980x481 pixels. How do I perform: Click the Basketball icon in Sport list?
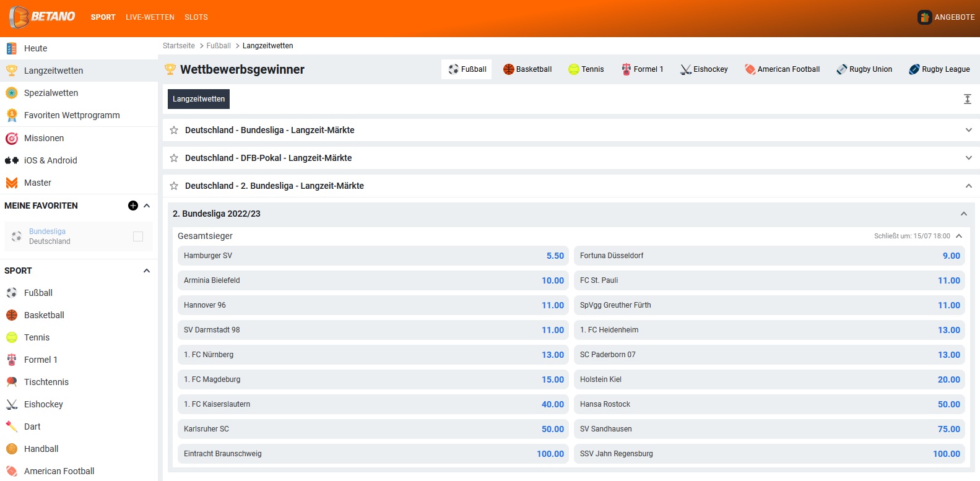(x=12, y=315)
